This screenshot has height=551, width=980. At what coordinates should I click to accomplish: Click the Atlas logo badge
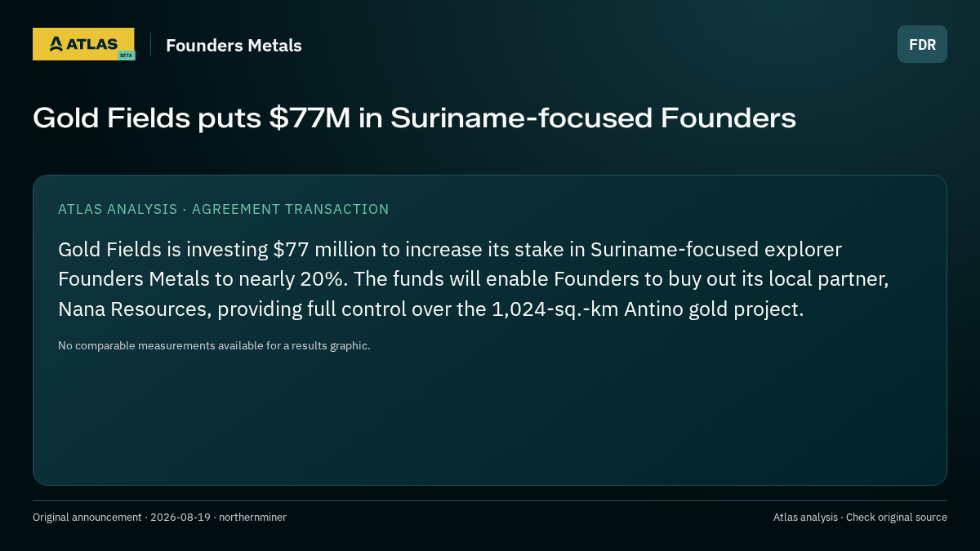[x=83, y=44]
